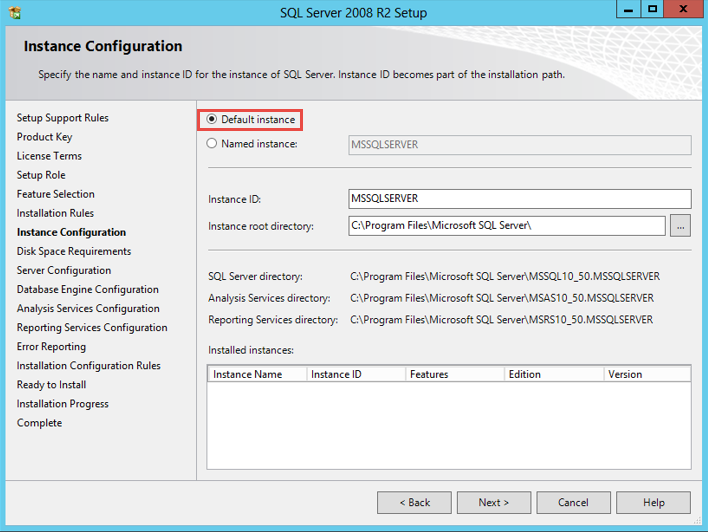708x532 pixels.
Task: Click the Instance ID column header
Action: (355, 374)
